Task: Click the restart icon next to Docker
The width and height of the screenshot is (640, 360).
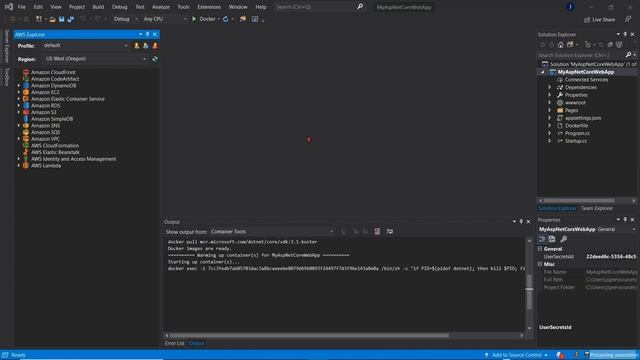Action: [226, 19]
